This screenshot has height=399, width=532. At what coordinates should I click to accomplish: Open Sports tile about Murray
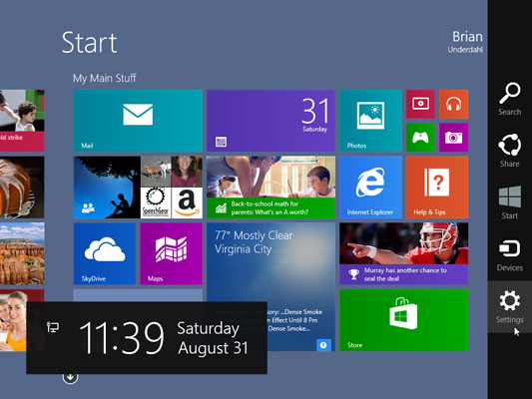click(404, 253)
